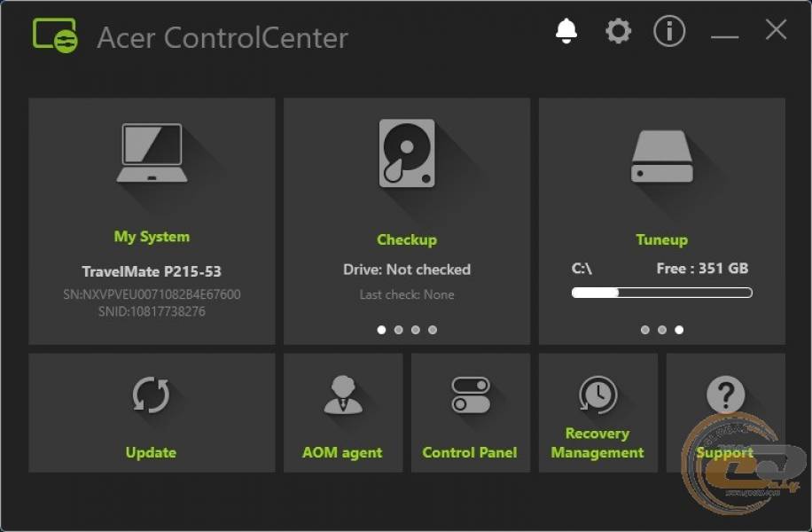Close the Acer ControlCenter window

coord(776,29)
